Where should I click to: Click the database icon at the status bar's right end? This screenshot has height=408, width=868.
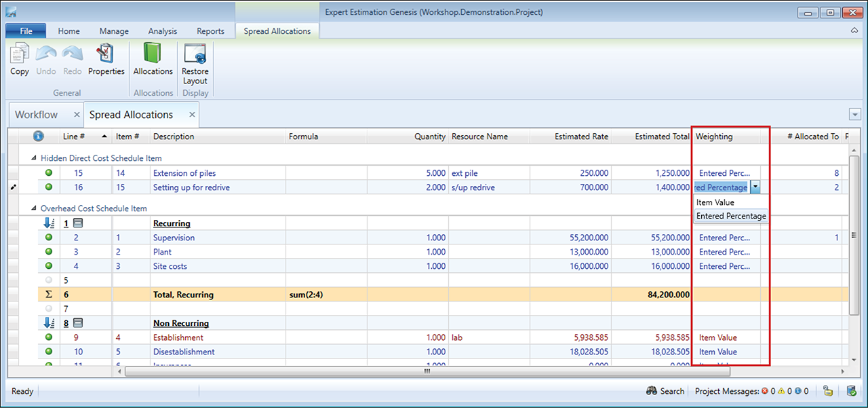[x=851, y=391]
